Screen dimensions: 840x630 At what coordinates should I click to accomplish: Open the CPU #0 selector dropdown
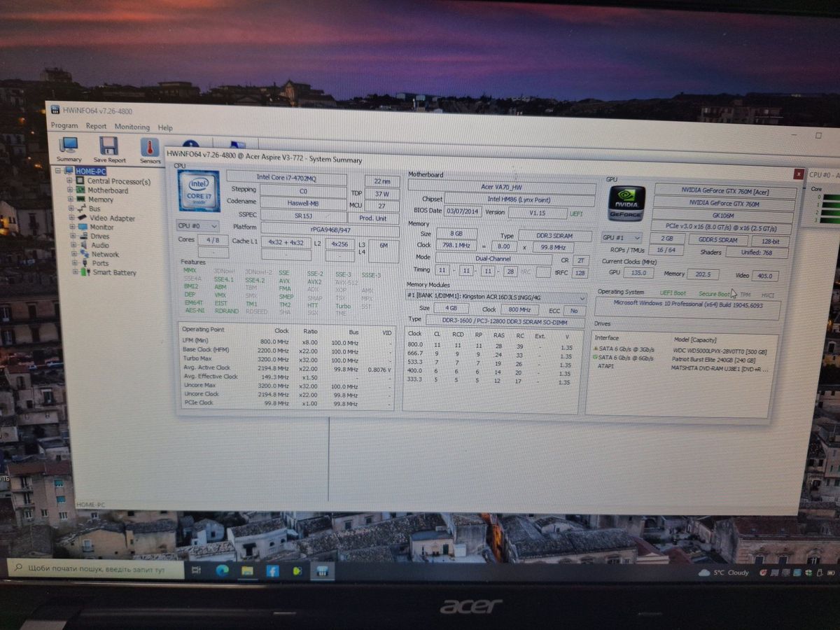pos(197,226)
